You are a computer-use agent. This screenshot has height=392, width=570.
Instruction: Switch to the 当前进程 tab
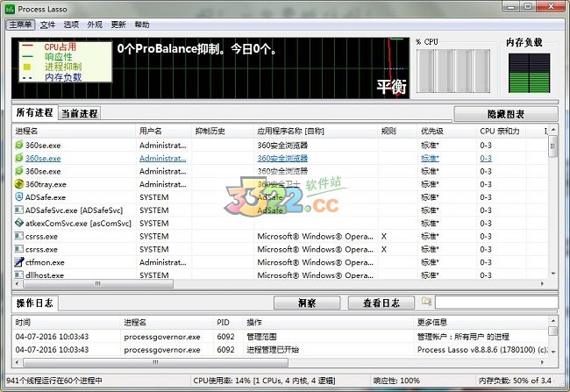click(79, 114)
